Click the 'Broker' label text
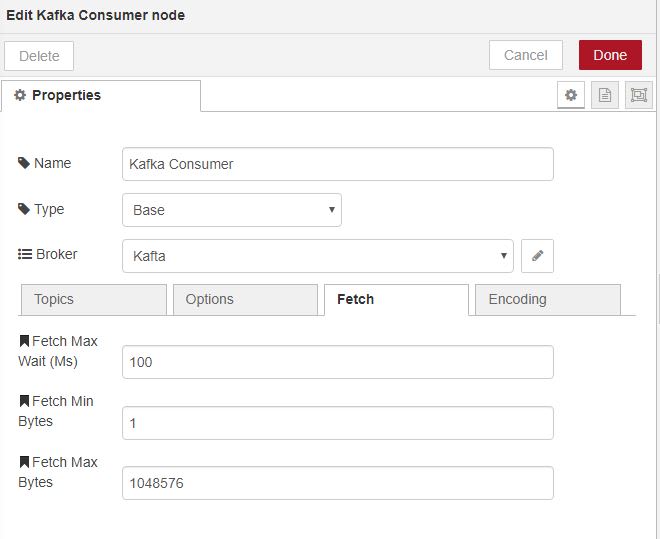The height and width of the screenshot is (539, 660). click(x=56, y=254)
